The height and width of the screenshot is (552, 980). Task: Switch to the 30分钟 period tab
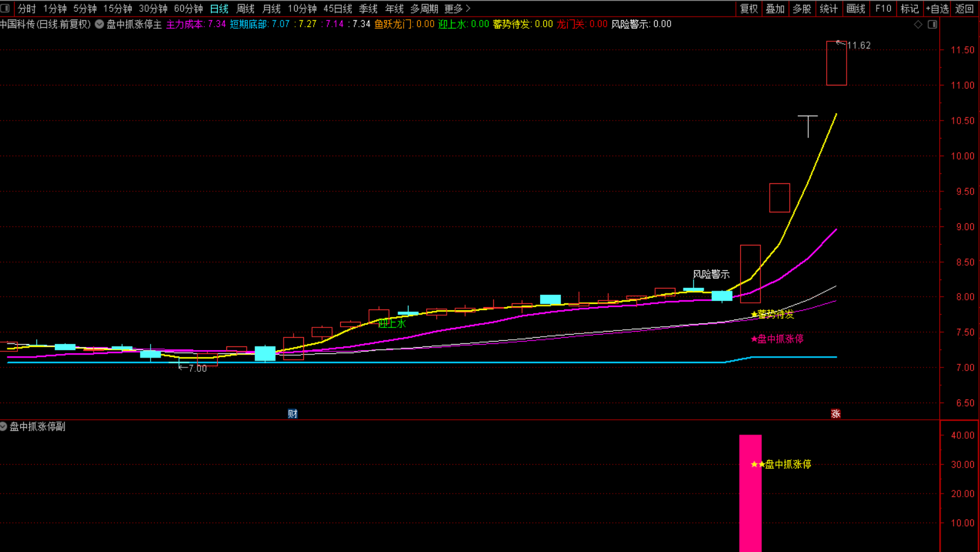click(x=153, y=9)
